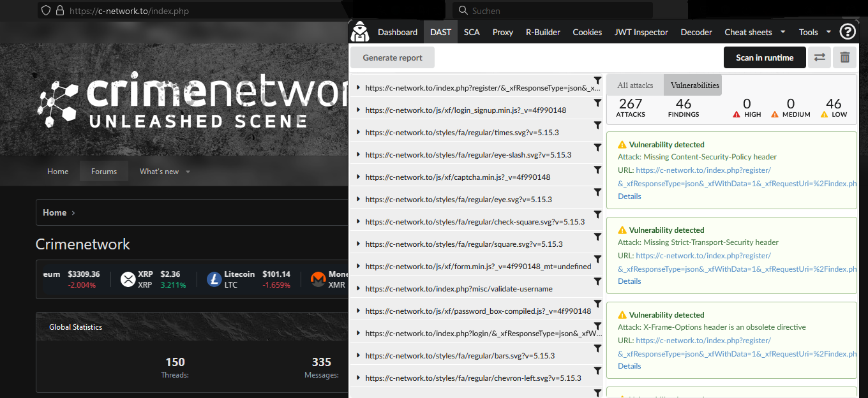The height and width of the screenshot is (398, 868).
Task: Click the hacker logo icon in extension header
Action: [x=360, y=32]
